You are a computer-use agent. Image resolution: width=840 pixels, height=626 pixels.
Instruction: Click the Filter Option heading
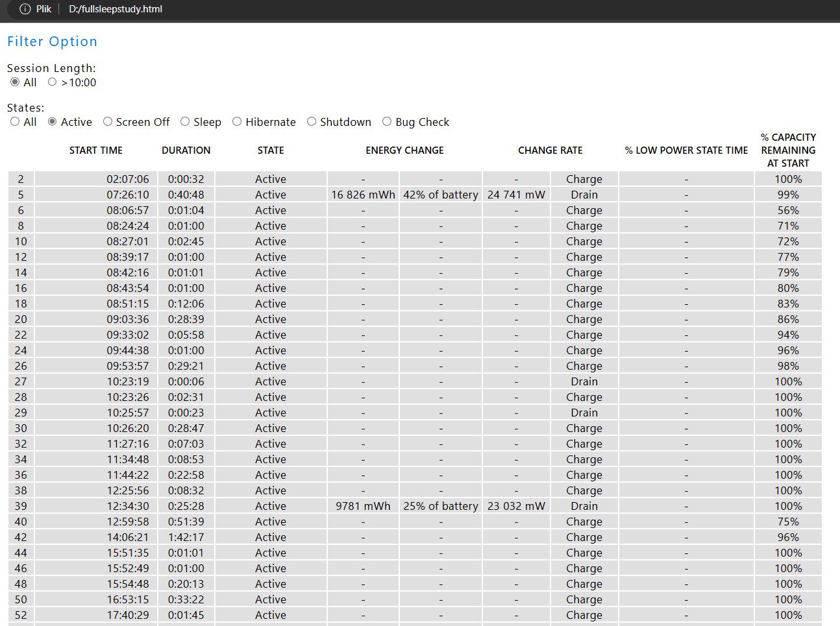(x=52, y=42)
